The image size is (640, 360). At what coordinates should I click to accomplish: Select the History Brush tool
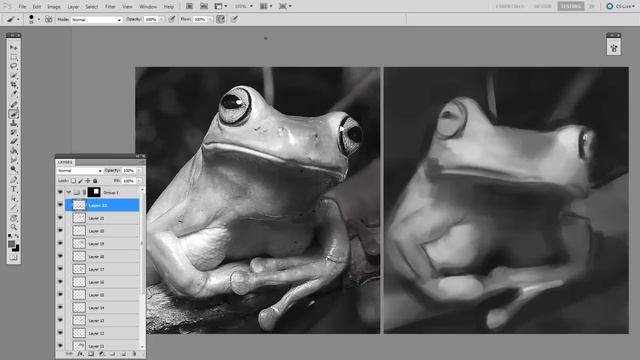point(13,133)
